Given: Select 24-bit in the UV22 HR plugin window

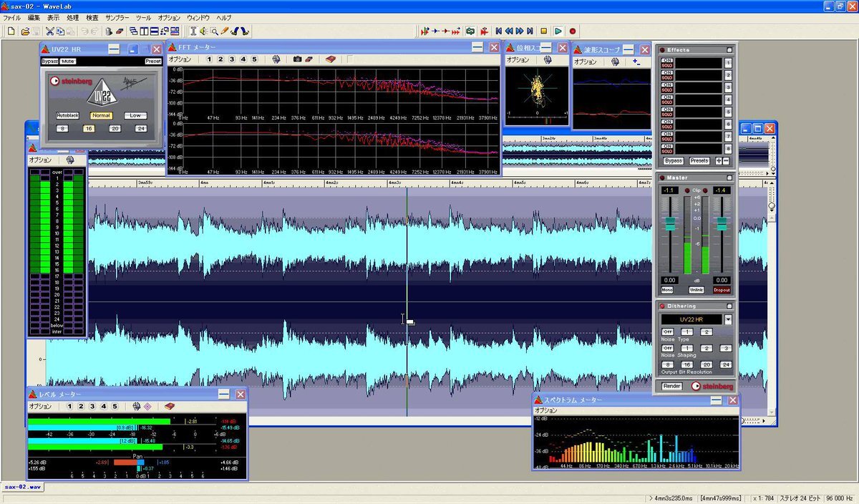Looking at the screenshot, I should pyautogui.click(x=140, y=128).
